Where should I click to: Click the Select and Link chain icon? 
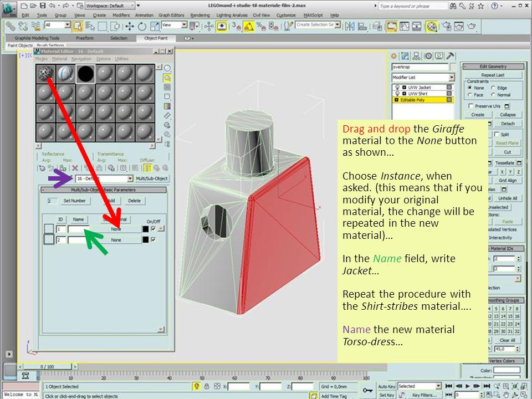[10, 26]
